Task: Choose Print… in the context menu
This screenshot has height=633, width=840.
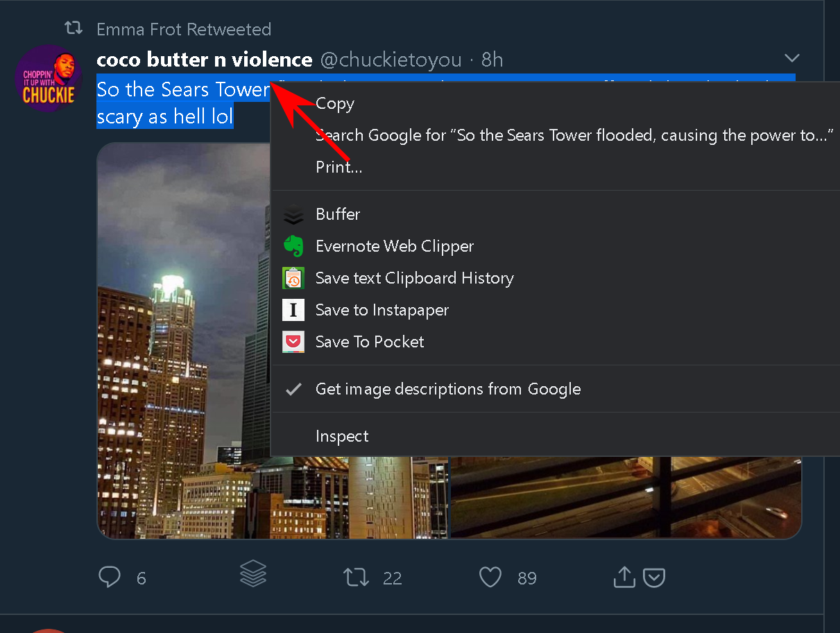Action: click(x=338, y=167)
